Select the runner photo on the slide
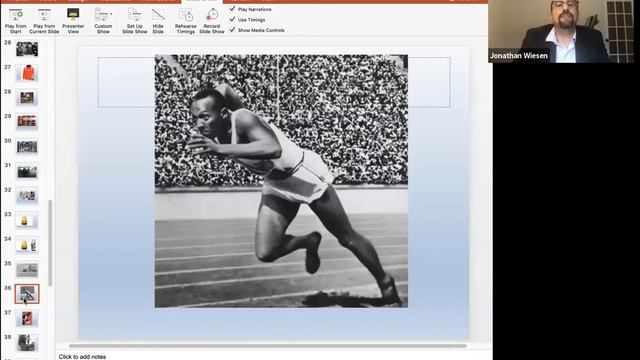This screenshot has height=360, width=640. pyautogui.click(x=281, y=181)
